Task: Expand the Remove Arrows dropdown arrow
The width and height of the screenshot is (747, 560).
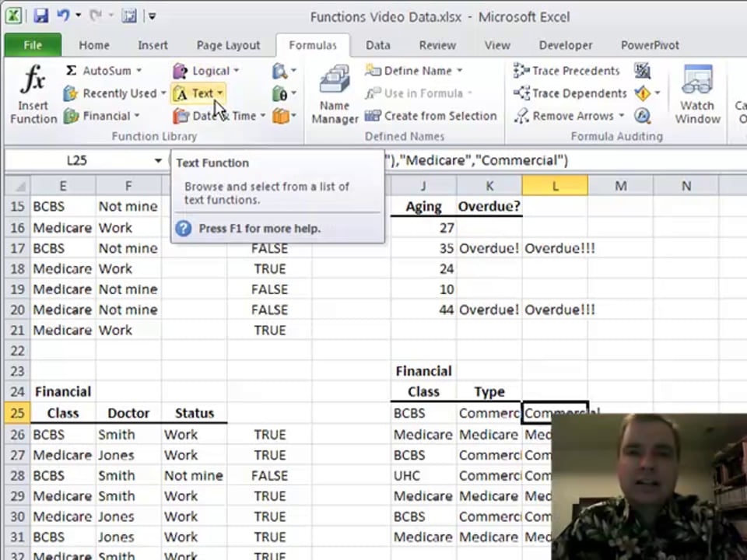Action: pos(621,116)
